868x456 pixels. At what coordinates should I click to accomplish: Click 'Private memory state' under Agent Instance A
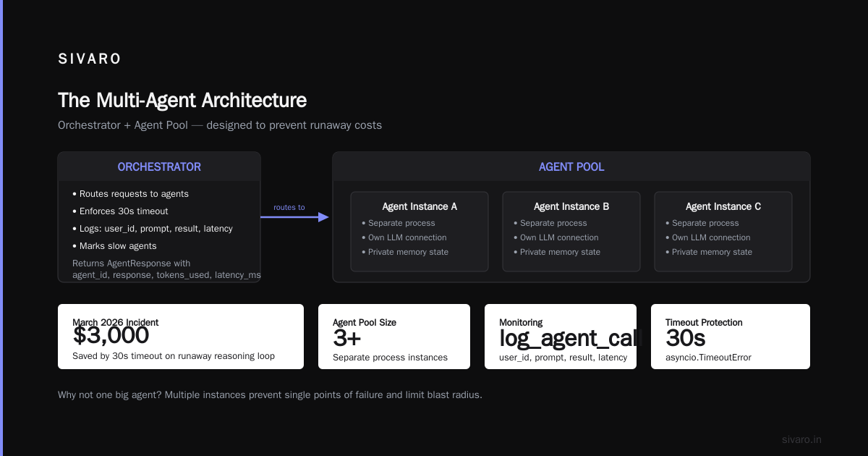404,252
